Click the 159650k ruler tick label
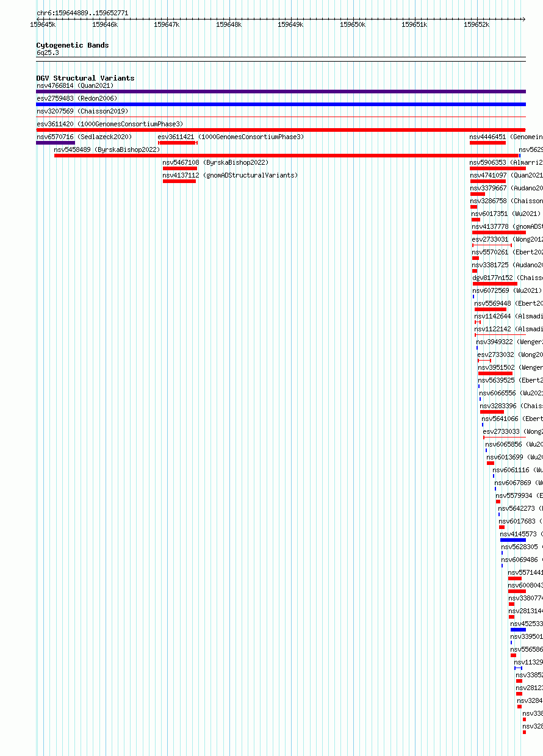543x756 pixels. (x=353, y=24)
